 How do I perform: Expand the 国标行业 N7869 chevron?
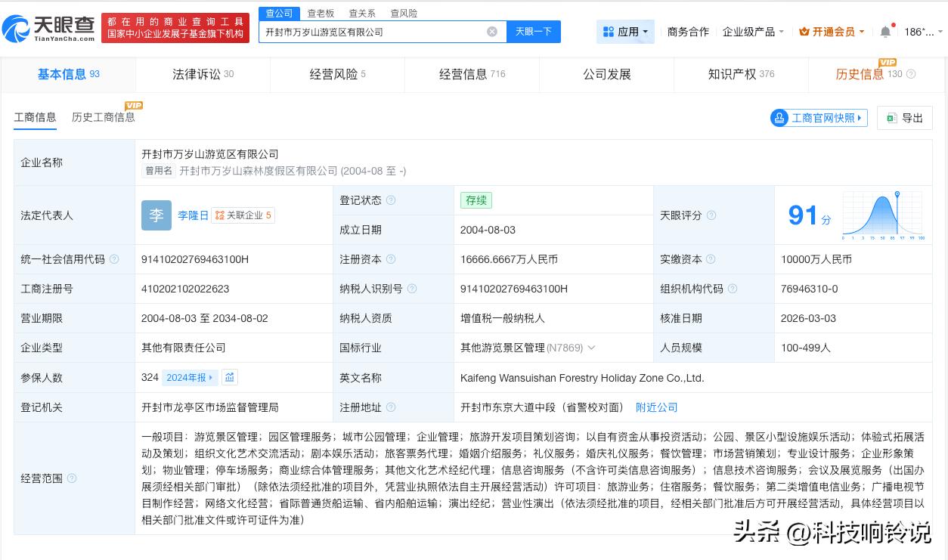(591, 348)
